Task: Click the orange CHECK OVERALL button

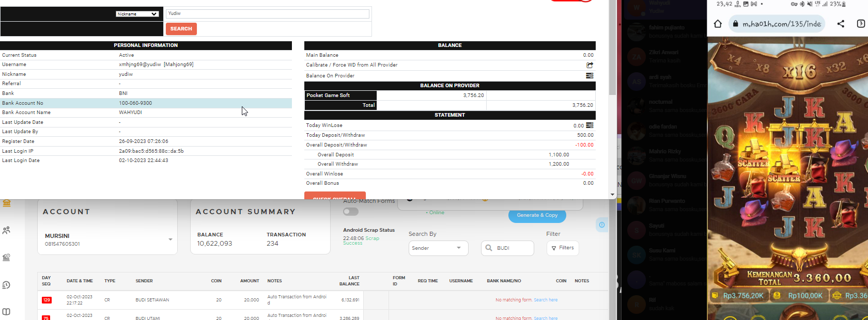Action: pos(335,196)
